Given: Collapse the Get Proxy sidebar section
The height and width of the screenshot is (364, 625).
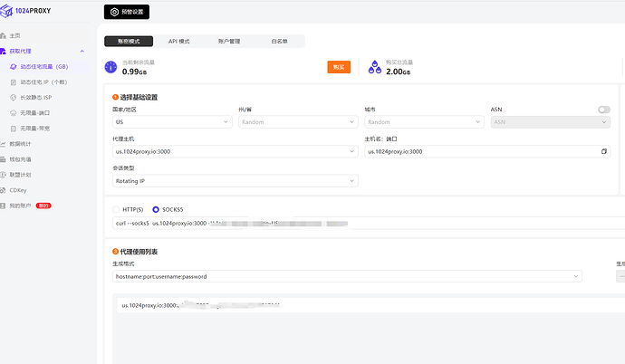Looking at the screenshot, I should 82,51.
